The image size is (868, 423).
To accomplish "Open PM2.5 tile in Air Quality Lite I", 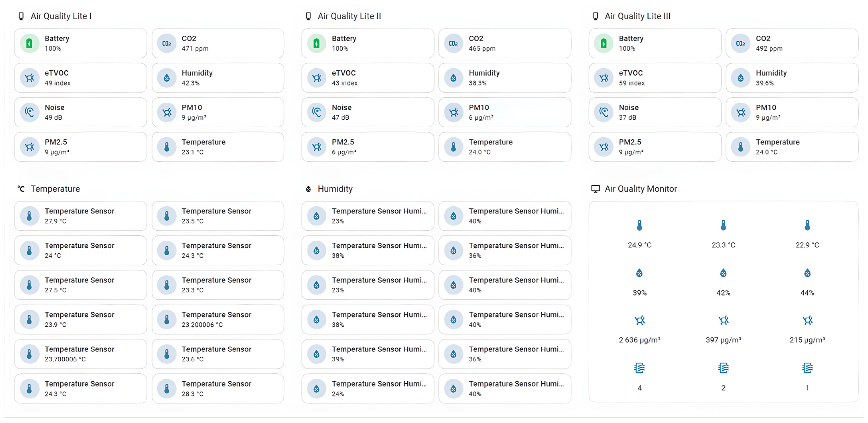I will [81, 147].
